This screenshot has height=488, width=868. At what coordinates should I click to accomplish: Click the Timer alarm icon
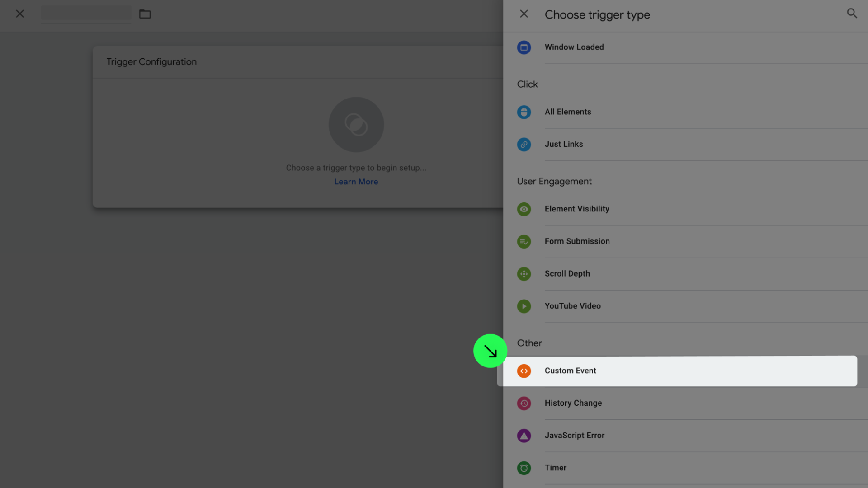pyautogui.click(x=524, y=468)
